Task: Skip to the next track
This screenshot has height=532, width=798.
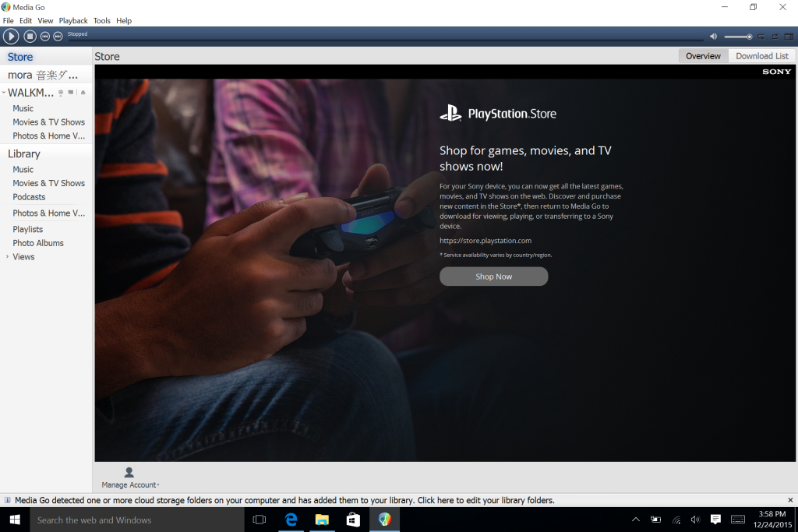Action: click(x=58, y=36)
